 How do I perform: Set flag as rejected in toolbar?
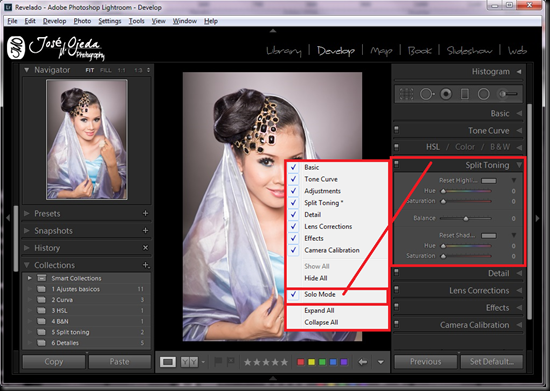pos(230,362)
